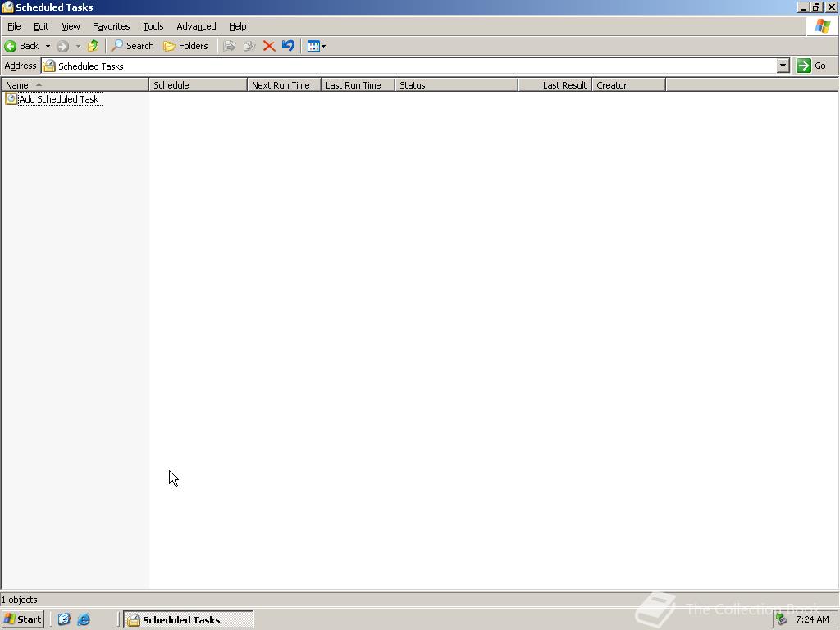Sort by Last Result column
Screen dimensions: 840x630
[555, 85]
